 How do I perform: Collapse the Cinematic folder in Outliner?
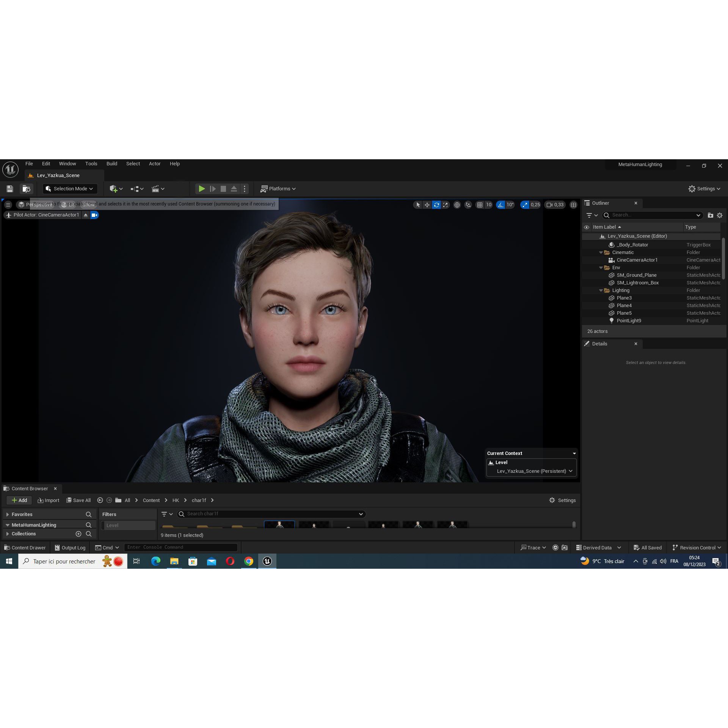(601, 253)
